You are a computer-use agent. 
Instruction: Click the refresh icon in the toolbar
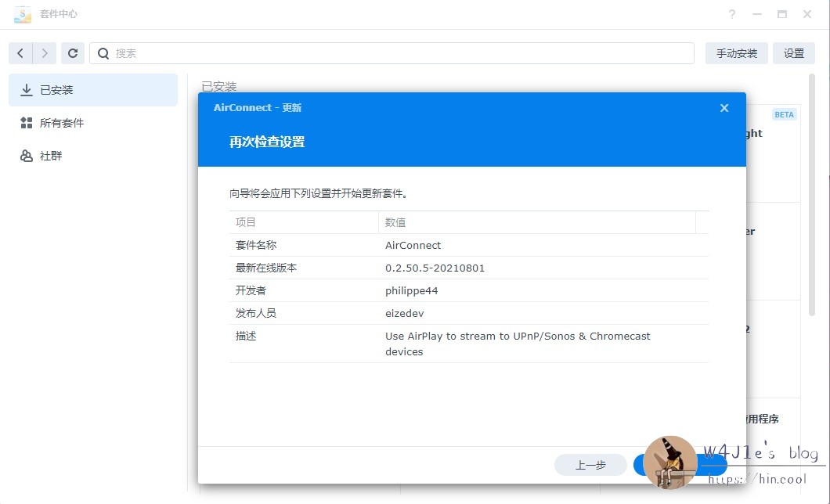click(72, 52)
